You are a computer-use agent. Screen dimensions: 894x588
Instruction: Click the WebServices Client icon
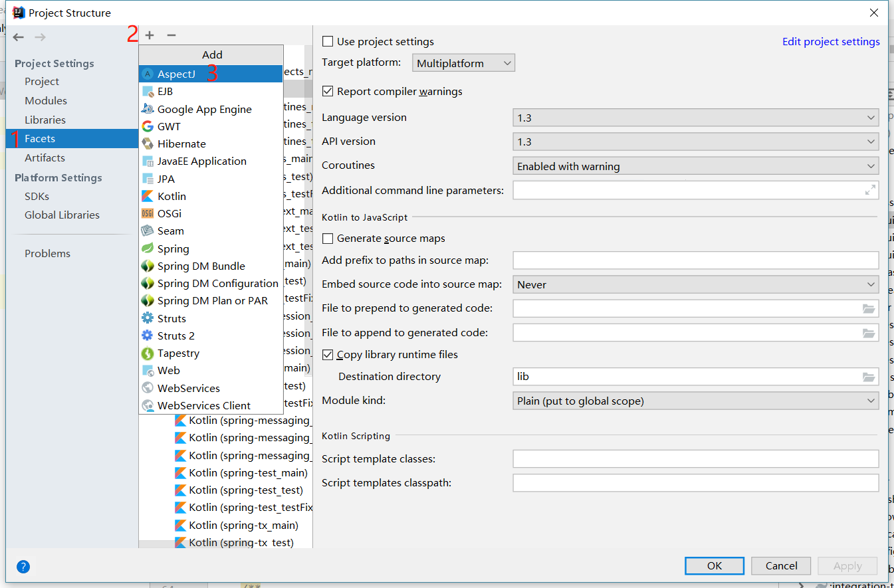[x=148, y=405]
